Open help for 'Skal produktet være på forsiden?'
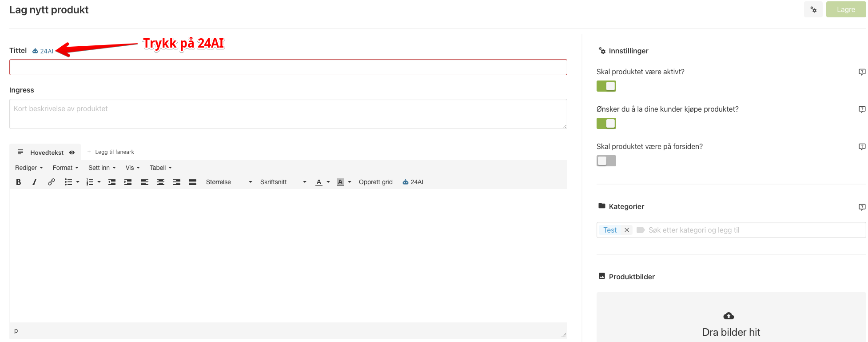 (x=862, y=147)
